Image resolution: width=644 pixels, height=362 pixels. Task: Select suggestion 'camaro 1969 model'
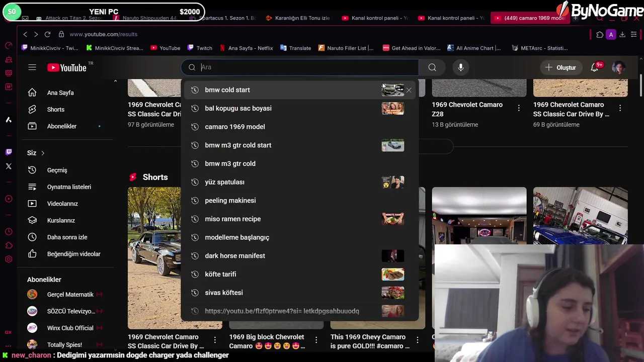click(x=300, y=127)
